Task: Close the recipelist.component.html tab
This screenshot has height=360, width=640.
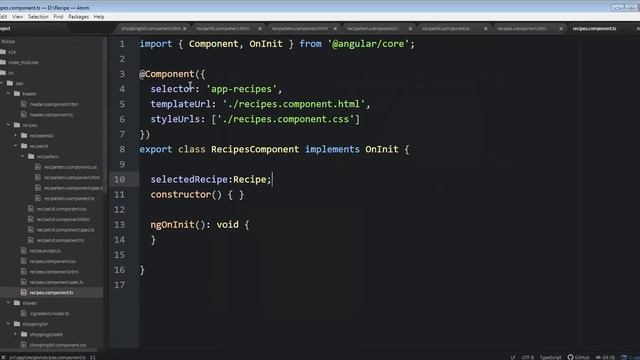Action: pyautogui.click(x=260, y=29)
